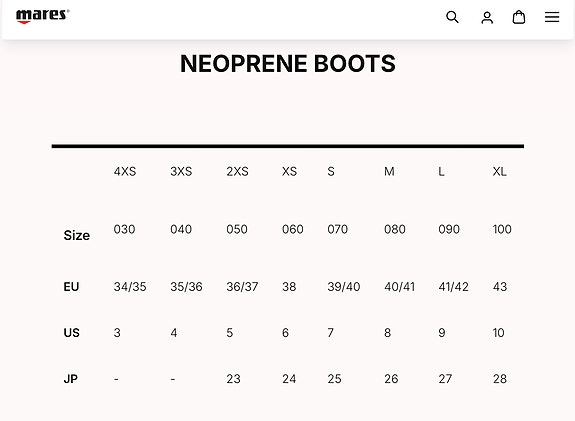The width and height of the screenshot is (575, 421).
Task: Select size code 080 cell
Action: pos(395,229)
